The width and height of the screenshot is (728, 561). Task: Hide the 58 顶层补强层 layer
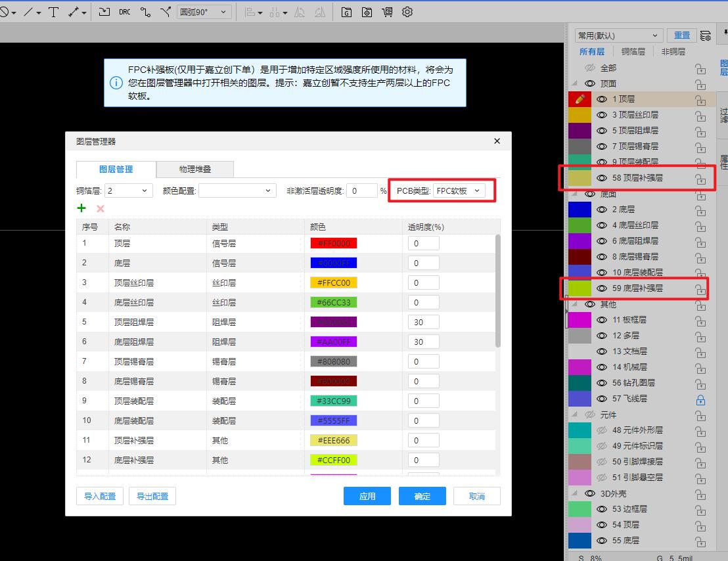(x=601, y=178)
